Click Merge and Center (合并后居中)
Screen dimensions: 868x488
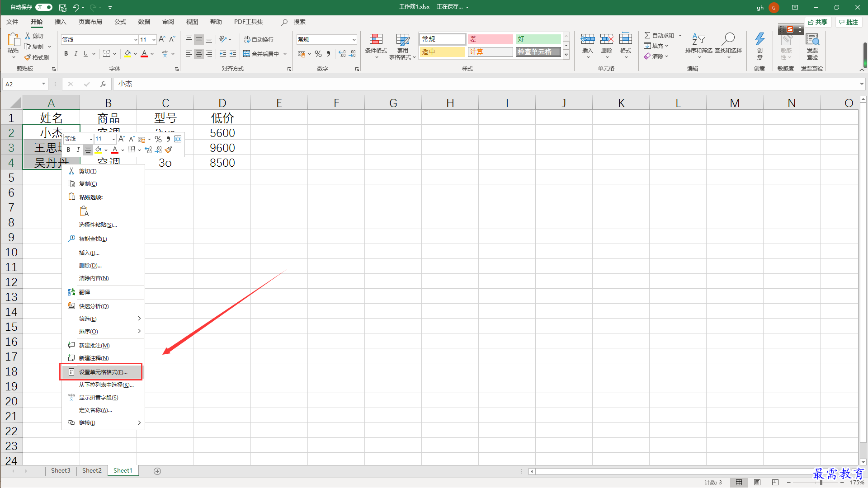click(x=261, y=54)
